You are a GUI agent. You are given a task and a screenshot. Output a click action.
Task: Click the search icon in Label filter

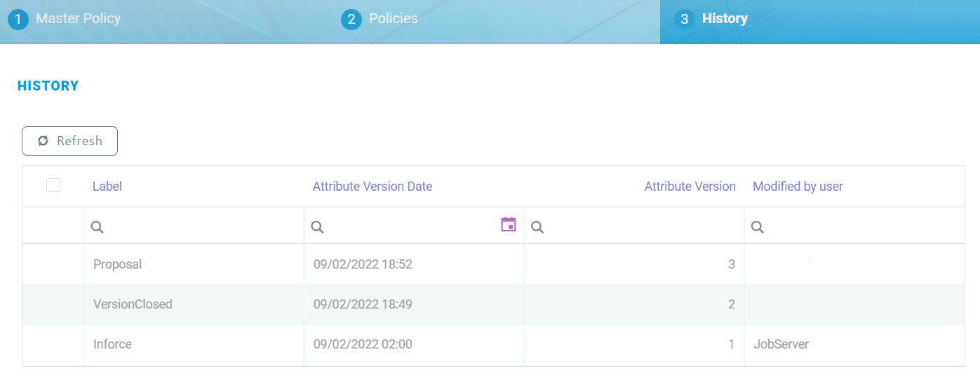[98, 227]
